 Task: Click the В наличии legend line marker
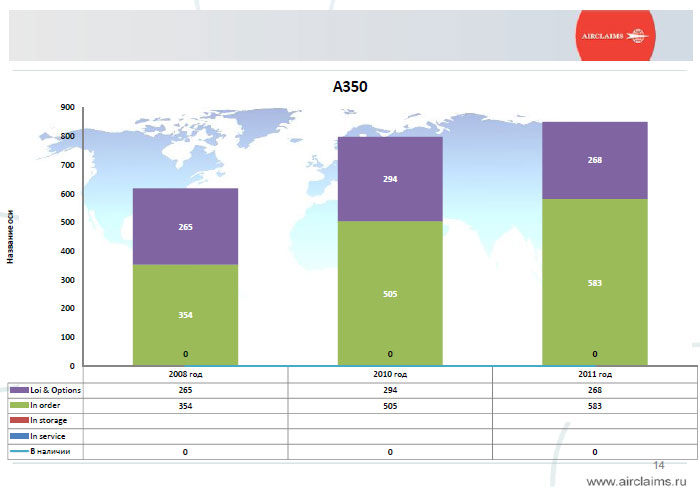pyautogui.click(x=19, y=451)
